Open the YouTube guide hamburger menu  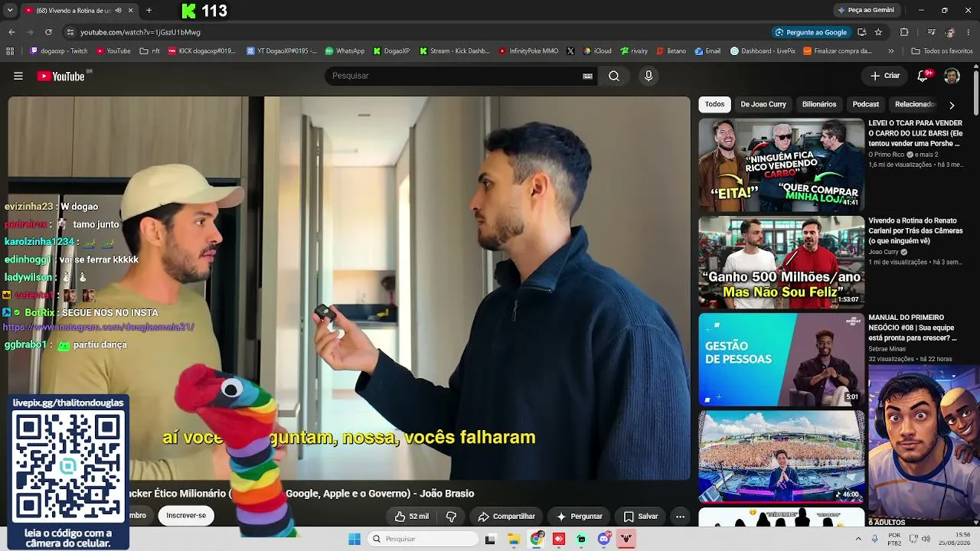point(18,76)
